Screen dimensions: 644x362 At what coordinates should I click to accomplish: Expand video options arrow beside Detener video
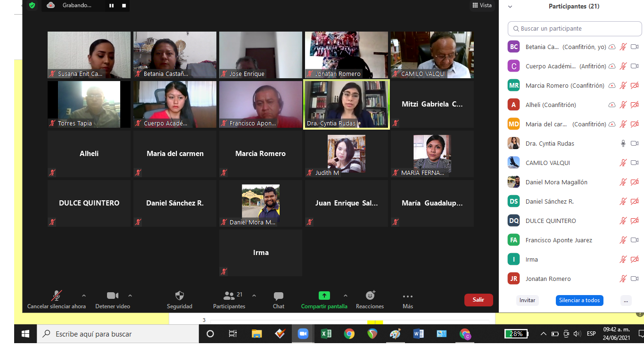click(130, 296)
